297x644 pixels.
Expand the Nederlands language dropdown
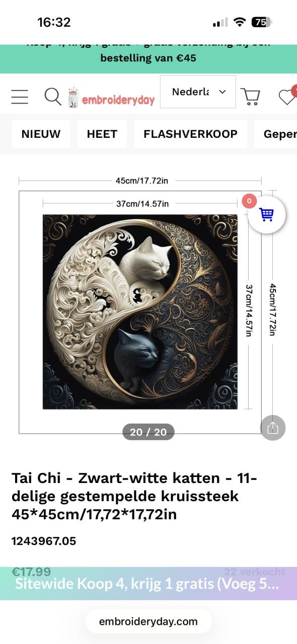(198, 92)
